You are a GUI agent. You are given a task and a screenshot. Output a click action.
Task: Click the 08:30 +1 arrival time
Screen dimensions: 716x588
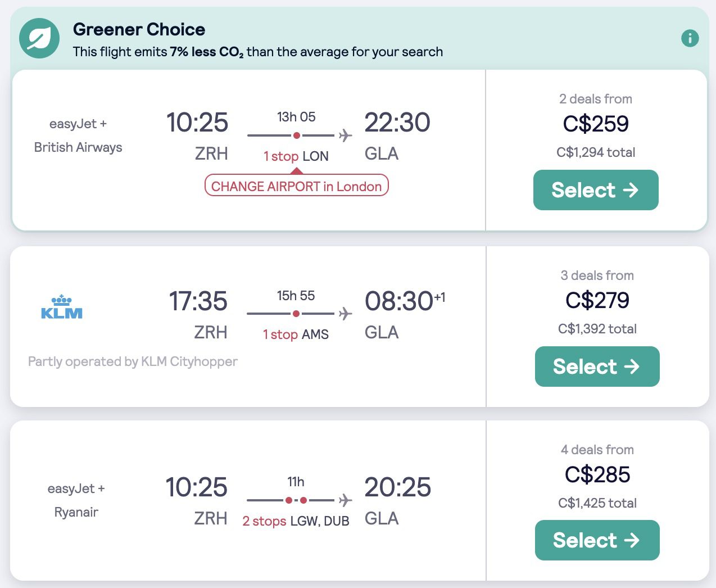click(x=405, y=301)
